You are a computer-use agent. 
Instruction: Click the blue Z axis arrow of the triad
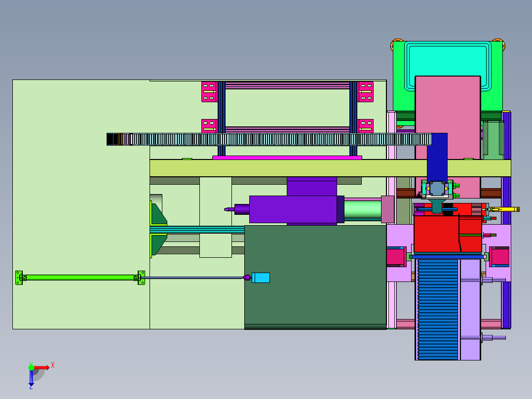pos(31,379)
